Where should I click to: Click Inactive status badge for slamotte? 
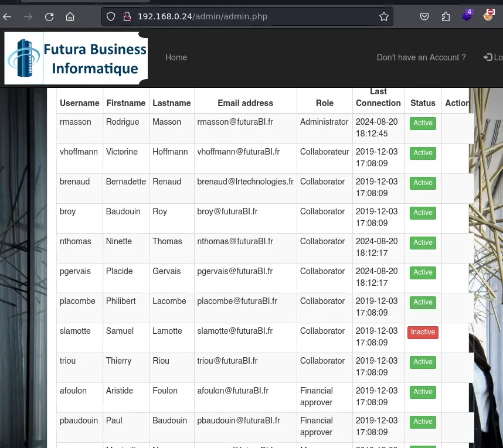pyautogui.click(x=423, y=332)
